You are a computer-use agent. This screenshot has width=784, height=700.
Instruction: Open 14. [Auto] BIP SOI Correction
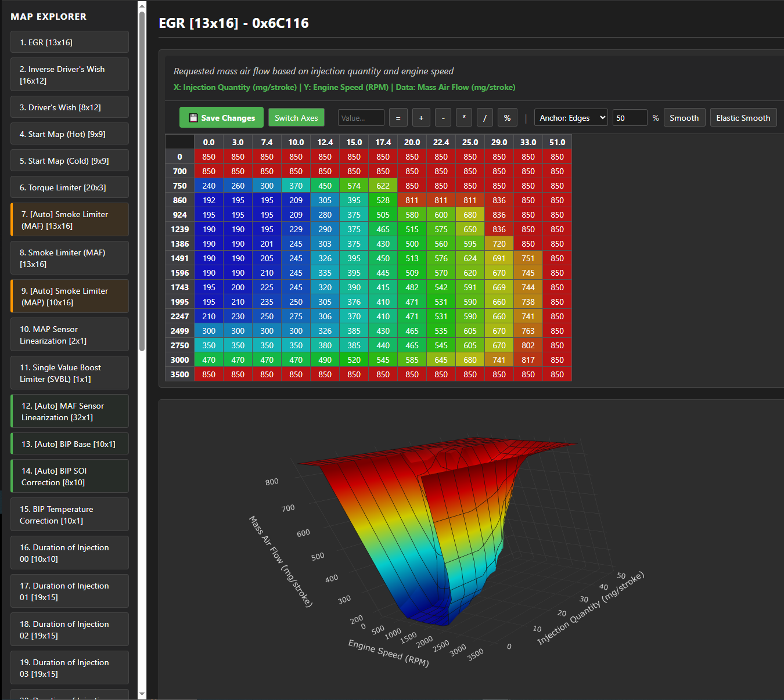pos(70,476)
